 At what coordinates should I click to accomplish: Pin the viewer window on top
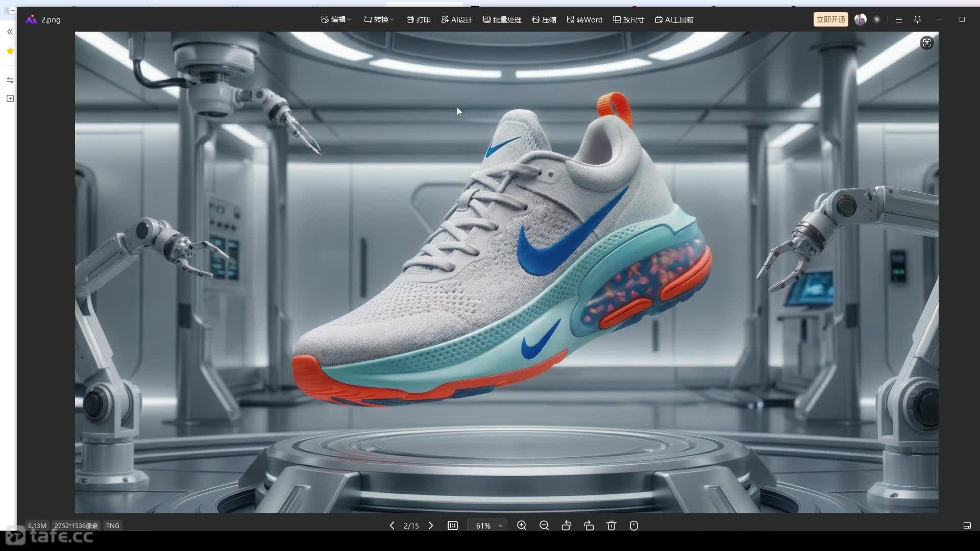point(917,19)
